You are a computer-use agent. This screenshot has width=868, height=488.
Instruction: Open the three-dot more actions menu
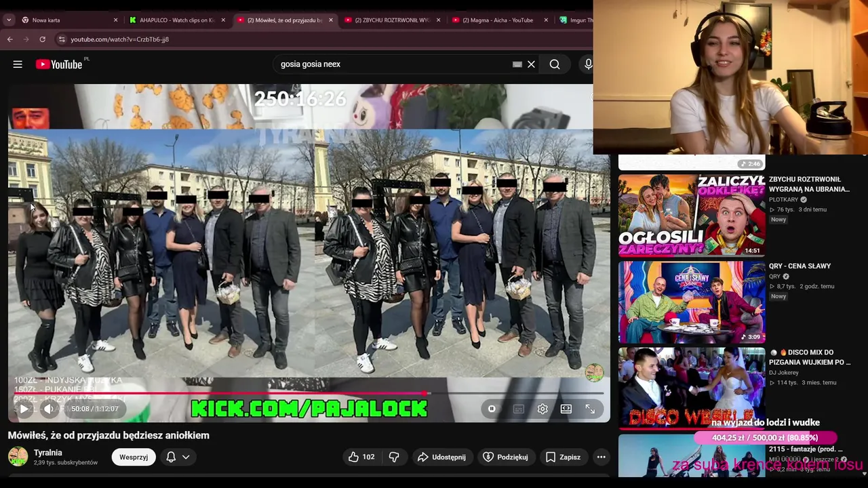[x=601, y=457]
